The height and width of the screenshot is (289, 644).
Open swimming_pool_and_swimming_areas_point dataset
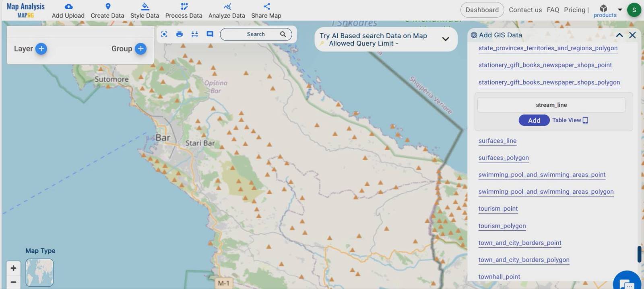[542, 175]
